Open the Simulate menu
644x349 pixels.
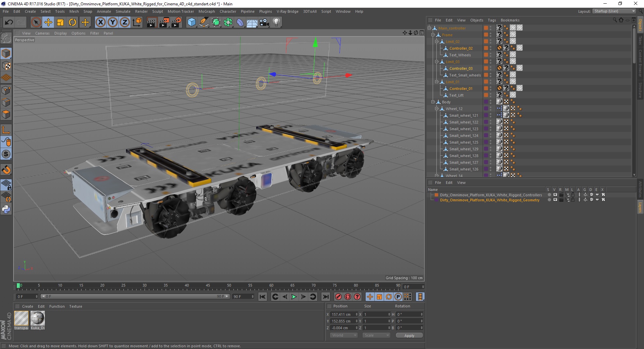(x=123, y=11)
